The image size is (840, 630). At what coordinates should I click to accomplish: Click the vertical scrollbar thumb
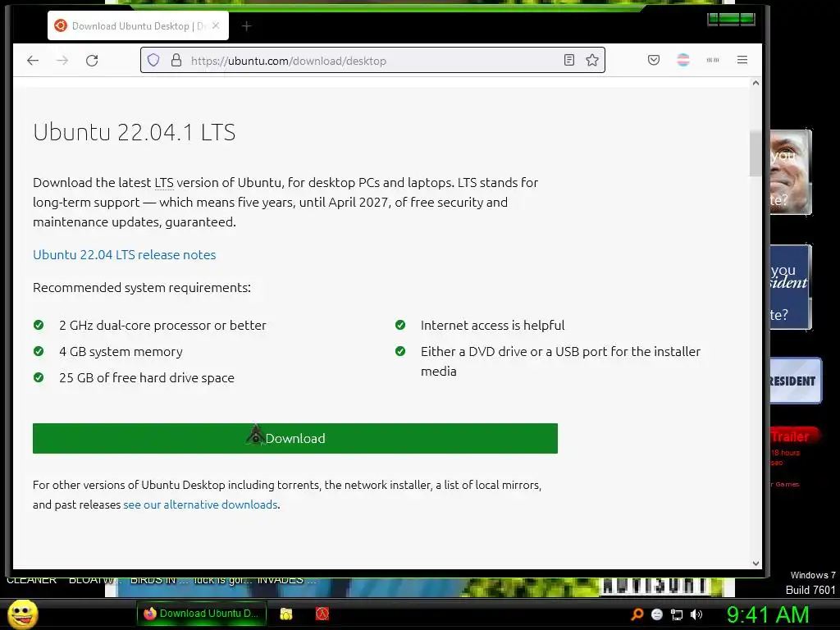click(x=756, y=153)
